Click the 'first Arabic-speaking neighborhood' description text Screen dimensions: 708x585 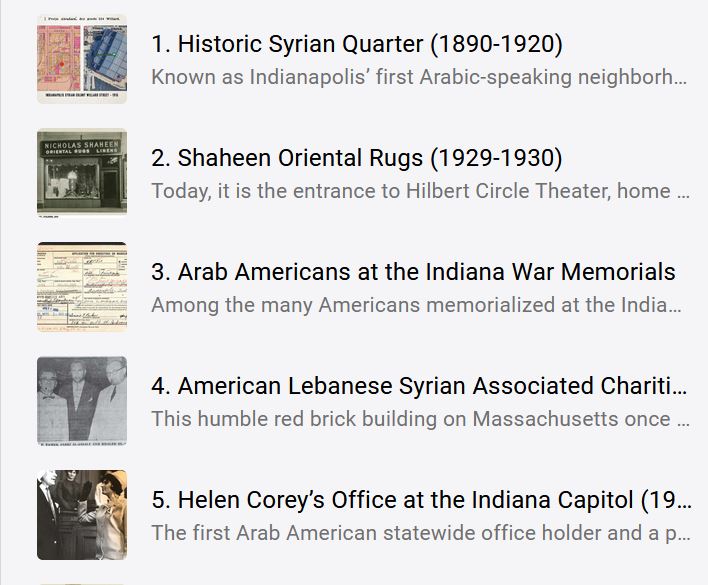coord(419,77)
